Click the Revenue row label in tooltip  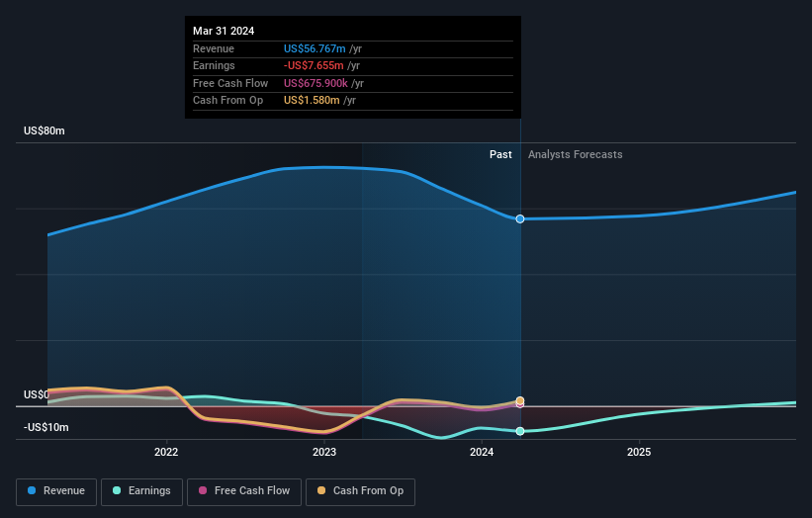click(x=214, y=48)
